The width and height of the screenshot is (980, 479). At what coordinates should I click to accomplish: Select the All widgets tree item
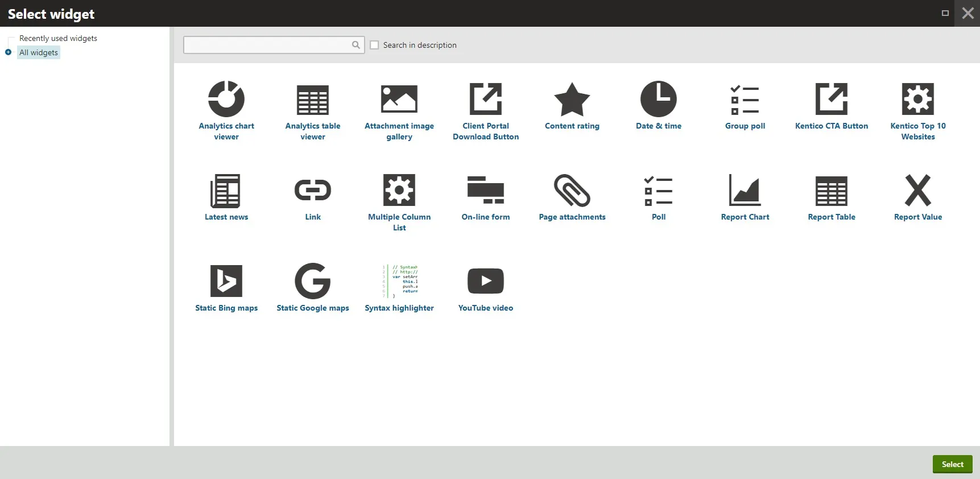(x=39, y=52)
